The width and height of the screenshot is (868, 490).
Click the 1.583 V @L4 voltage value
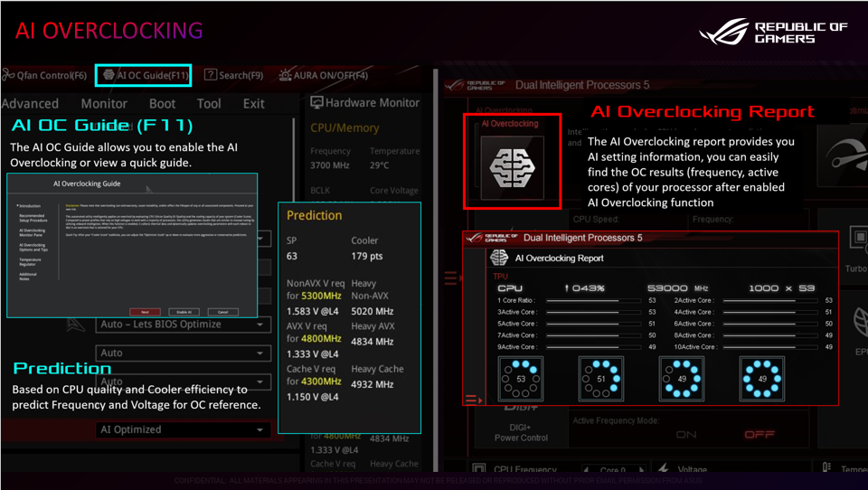click(x=313, y=311)
